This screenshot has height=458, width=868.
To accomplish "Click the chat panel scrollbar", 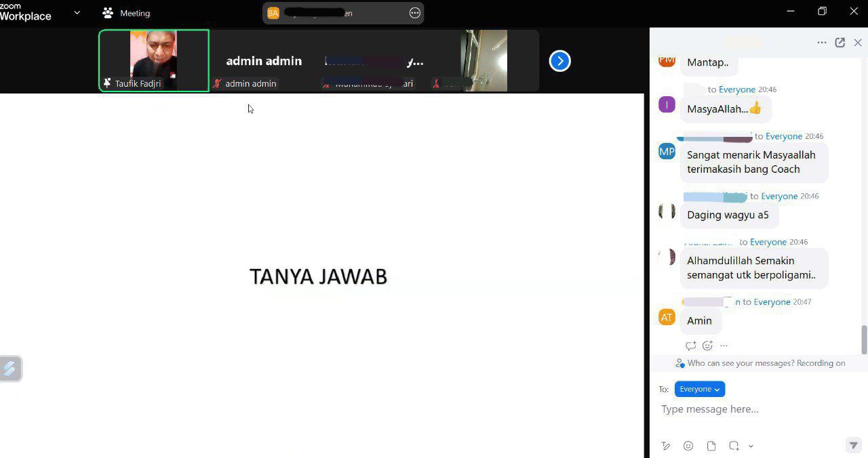I will [864, 339].
